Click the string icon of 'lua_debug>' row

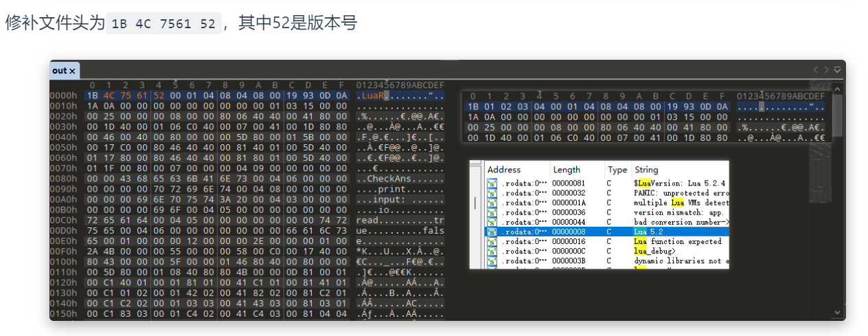(492, 251)
